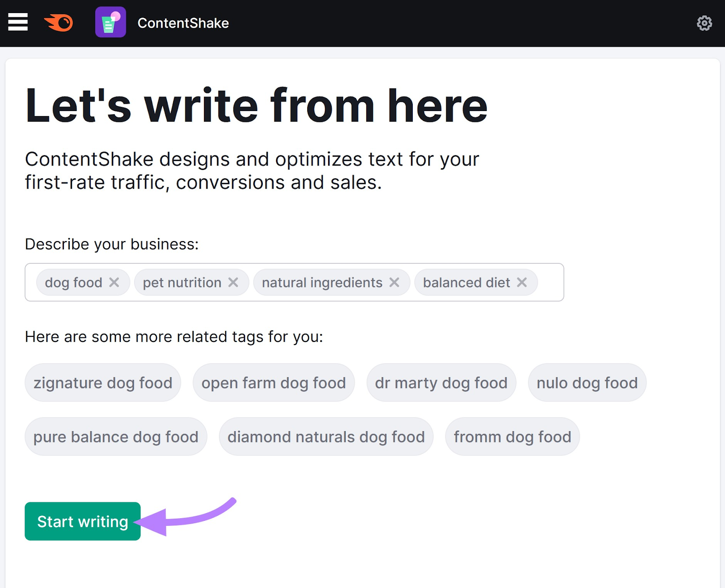Open the settings gear
725x588 pixels.
tap(705, 23)
